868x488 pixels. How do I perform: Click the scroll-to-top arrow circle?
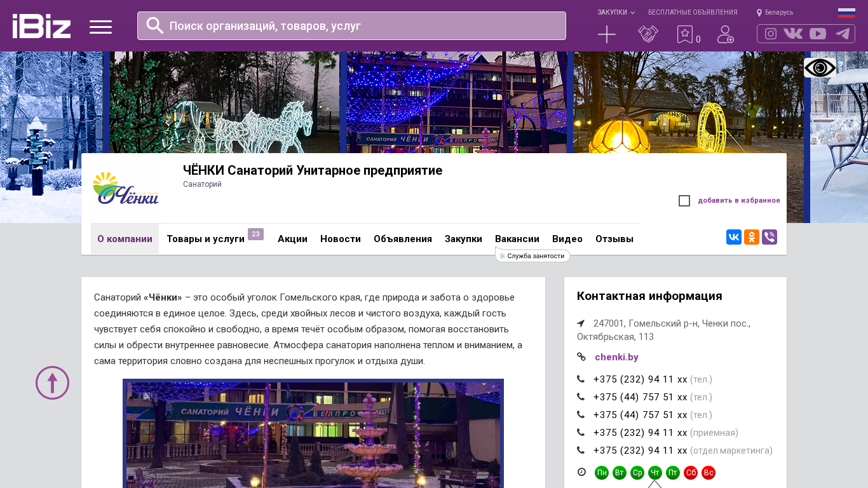(52, 383)
